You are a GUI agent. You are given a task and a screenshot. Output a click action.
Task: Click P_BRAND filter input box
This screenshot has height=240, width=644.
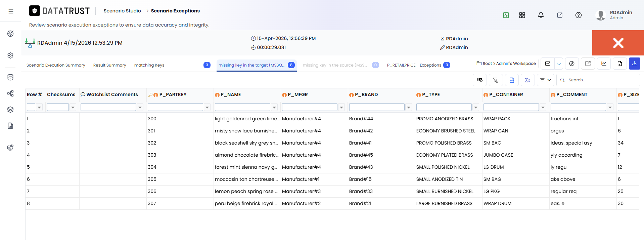(377, 107)
